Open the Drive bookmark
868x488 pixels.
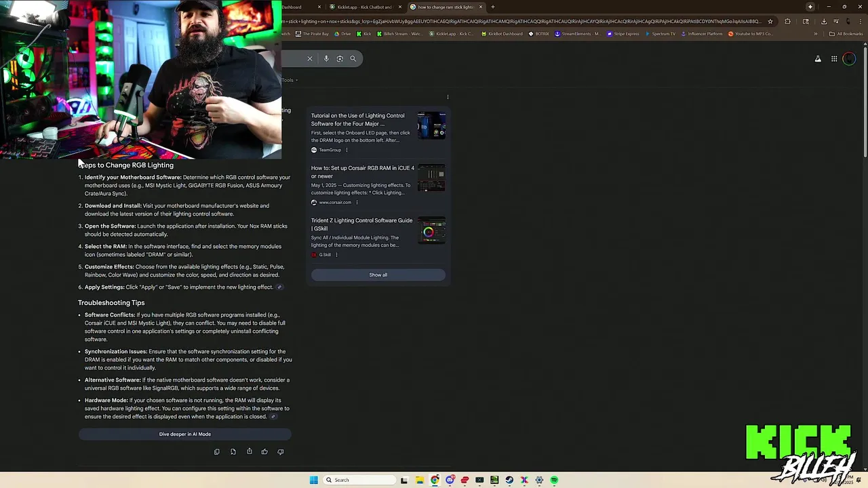[x=342, y=34]
